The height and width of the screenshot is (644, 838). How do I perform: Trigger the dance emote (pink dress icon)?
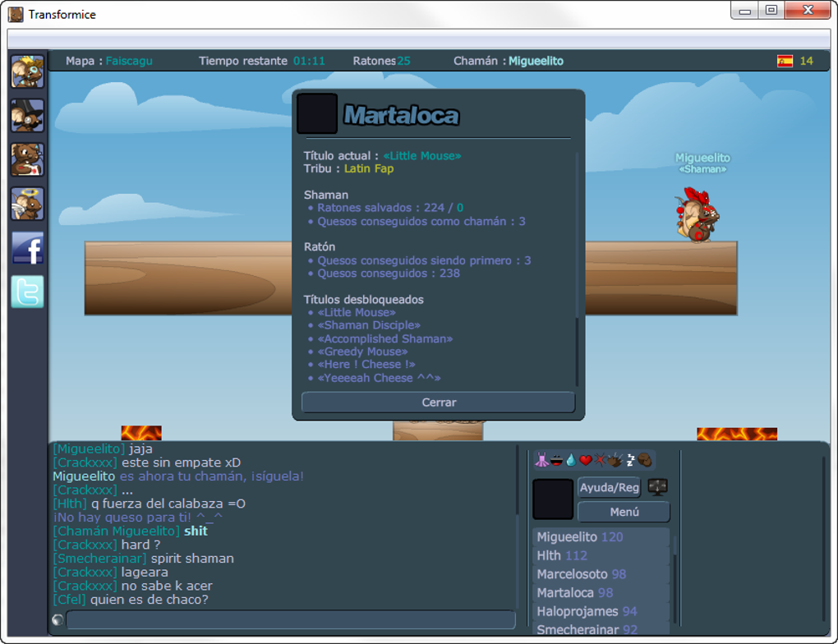pyautogui.click(x=541, y=460)
